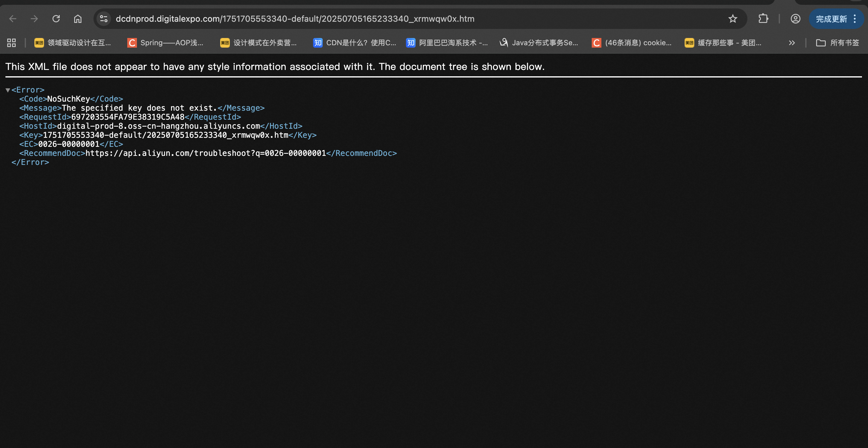The width and height of the screenshot is (868, 448).
Task: Open the user profile icon
Action: click(x=795, y=19)
